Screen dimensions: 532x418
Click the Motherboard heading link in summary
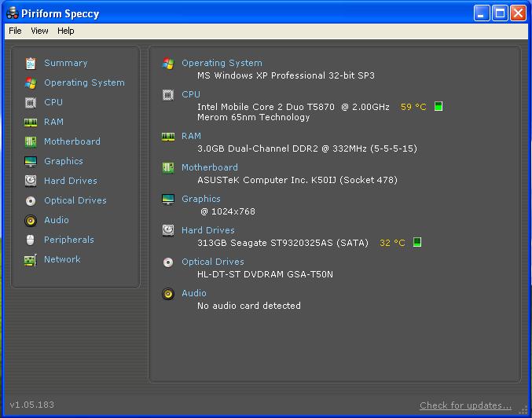point(210,167)
